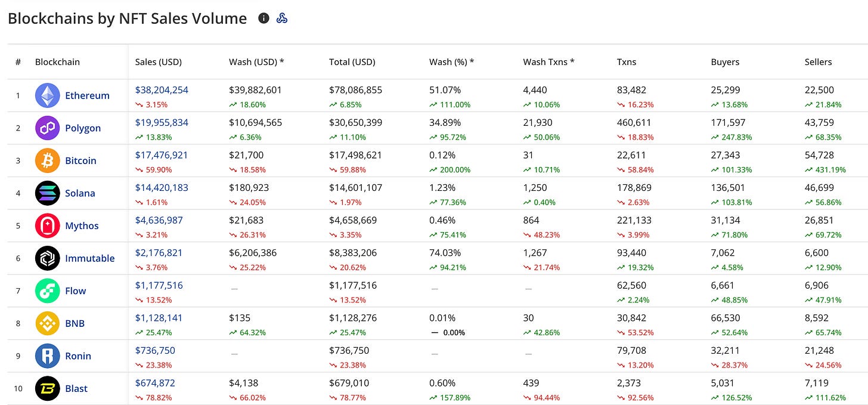Image resolution: width=868 pixels, height=405 pixels.
Task: Click the Ronin logo icon
Action: pyautogui.click(x=48, y=356)
